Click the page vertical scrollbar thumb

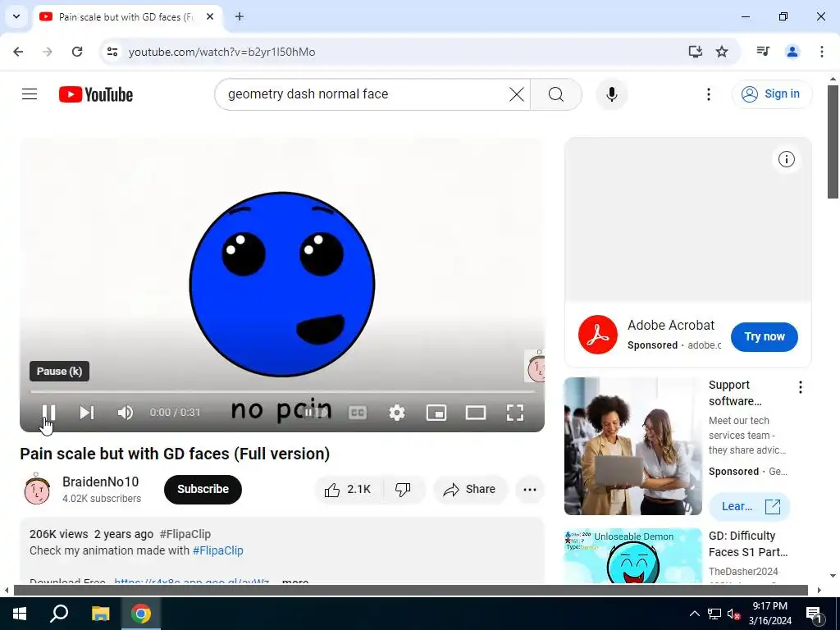[833, 142]
